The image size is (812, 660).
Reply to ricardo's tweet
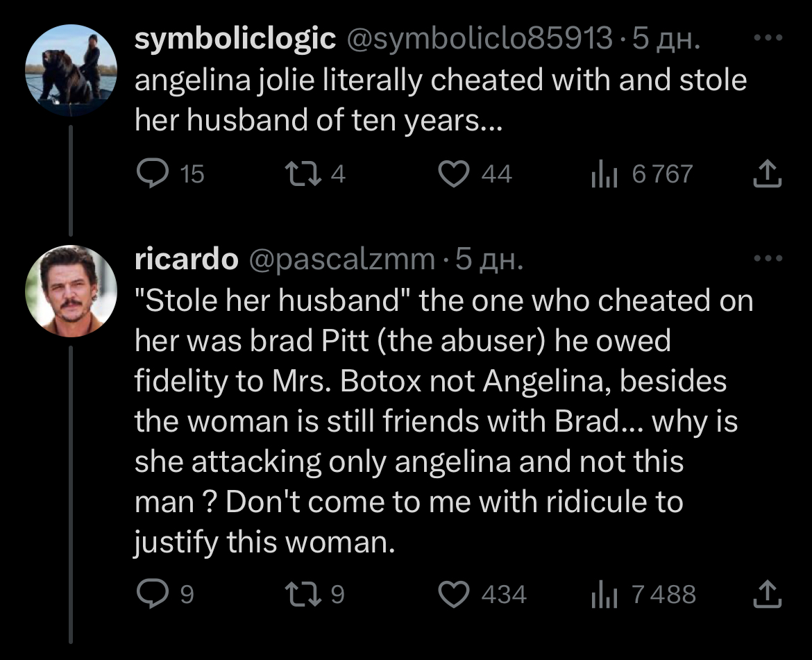pos(150,594)
